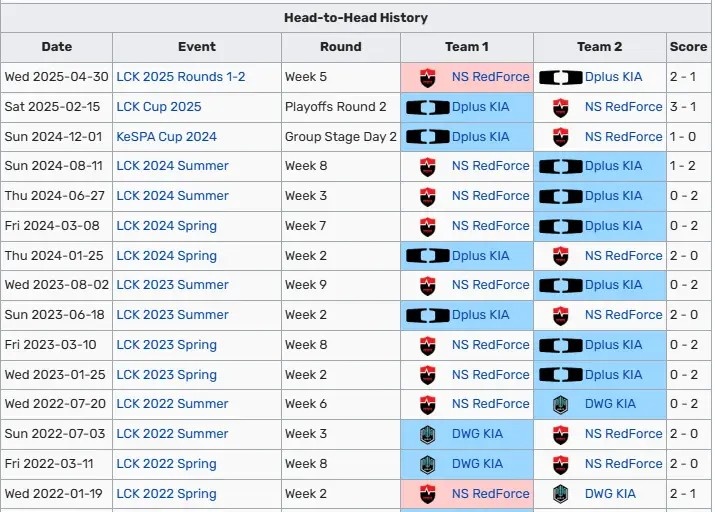
Task: Open LCK 2022 Spring link dated 2022-01-19
Action: pos(166,494)
